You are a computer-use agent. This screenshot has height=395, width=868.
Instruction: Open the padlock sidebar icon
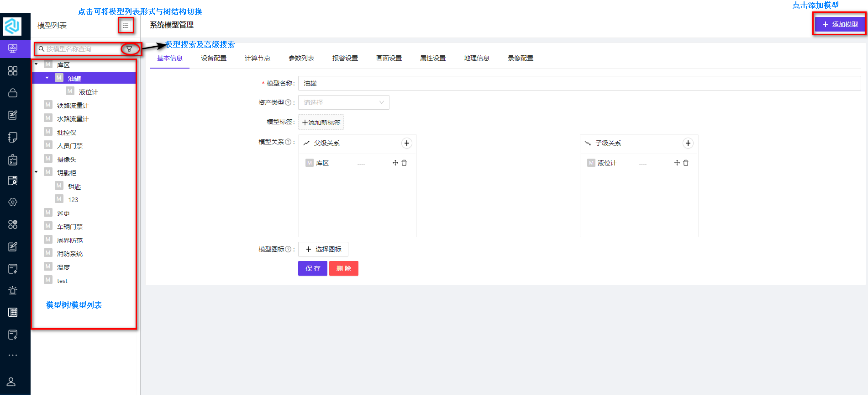pyautogui.click(x=13, y=93)
